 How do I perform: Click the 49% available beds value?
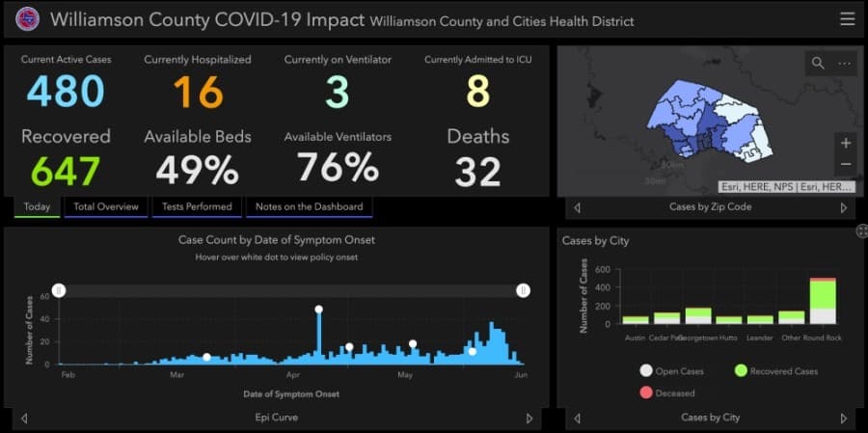198,171
